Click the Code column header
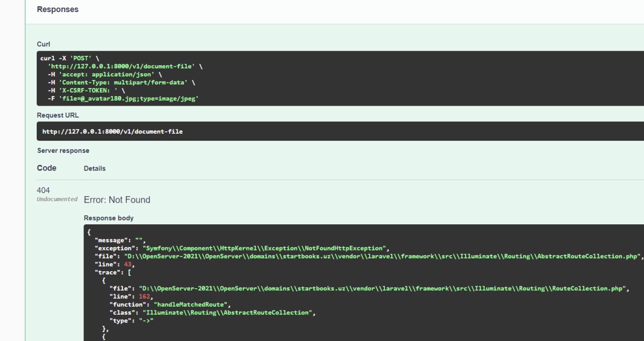Image resolution: width=644 pixels, height=341 pixels. [x=47, y=168]
